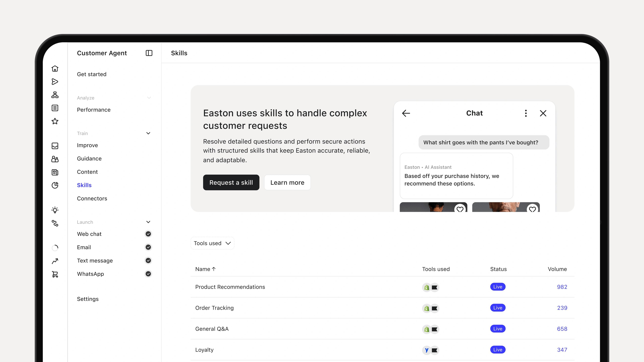Go to Performance page
644x362 pixels.
pos(94,110)
